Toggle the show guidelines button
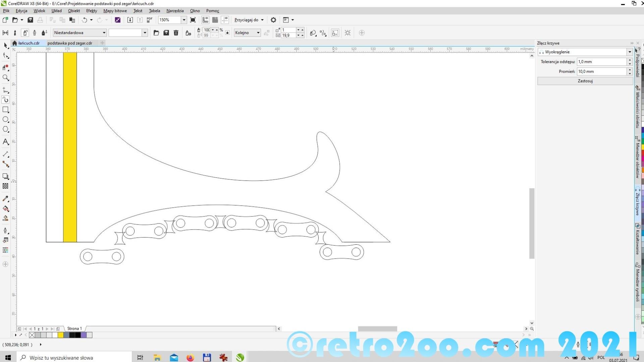The width and height of the screenshot is (644, 362). (225, 20)
